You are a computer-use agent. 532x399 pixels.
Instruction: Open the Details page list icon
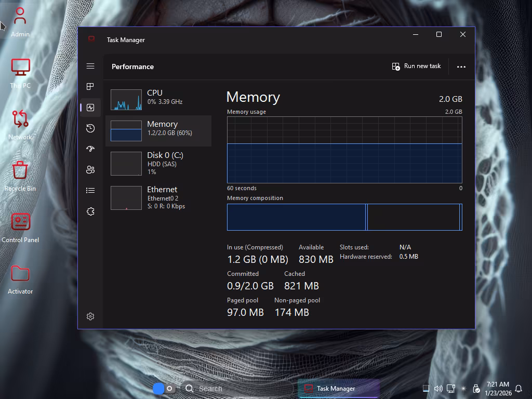tap(90, 191)
